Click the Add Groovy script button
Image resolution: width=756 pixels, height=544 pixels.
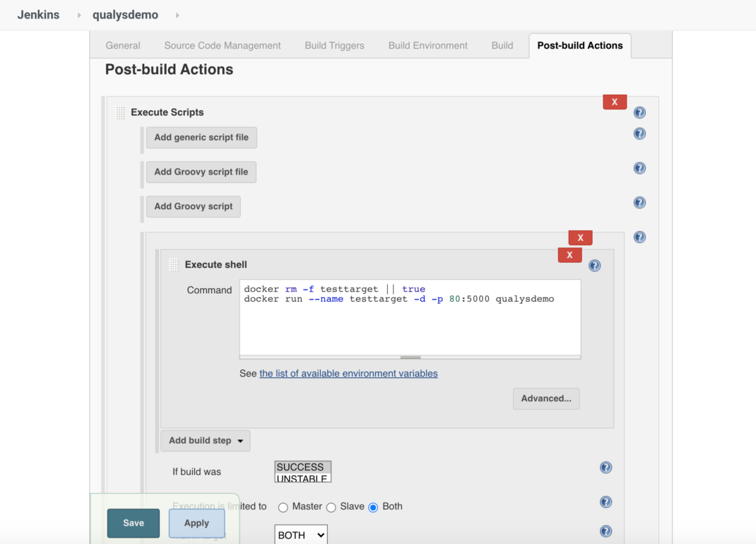point(194,206)
